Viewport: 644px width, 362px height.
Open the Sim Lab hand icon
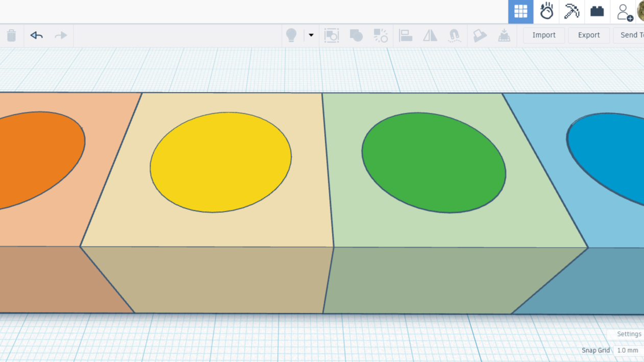546,11
